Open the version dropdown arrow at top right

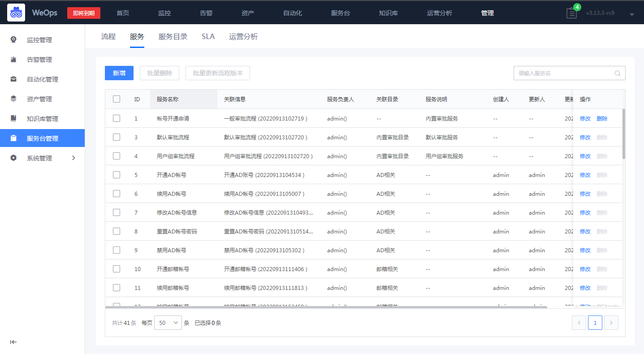632,14
